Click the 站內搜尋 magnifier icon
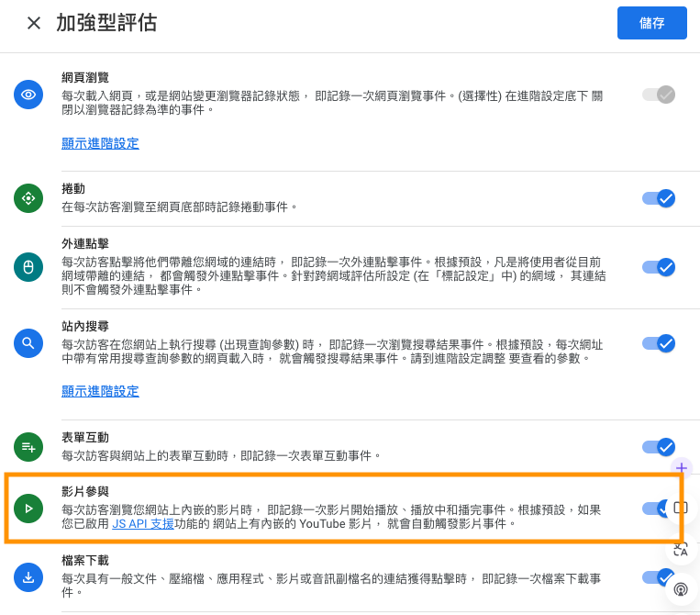 (28, 343)
